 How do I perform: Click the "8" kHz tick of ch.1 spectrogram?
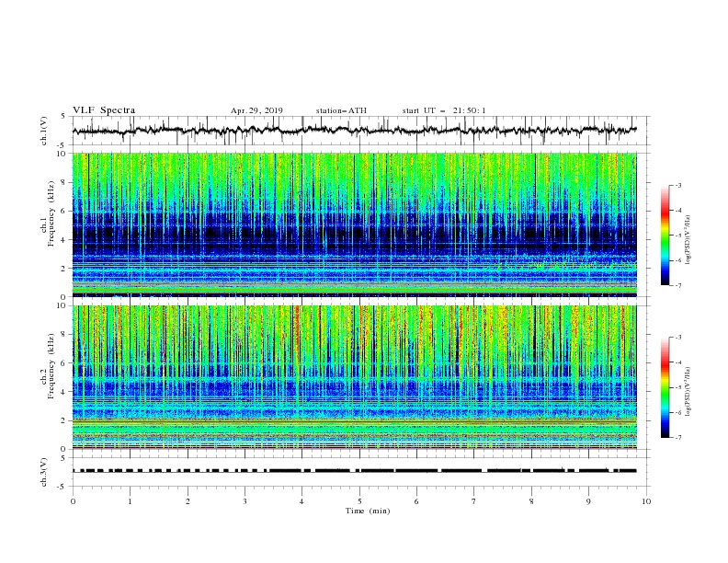(64, 182)
